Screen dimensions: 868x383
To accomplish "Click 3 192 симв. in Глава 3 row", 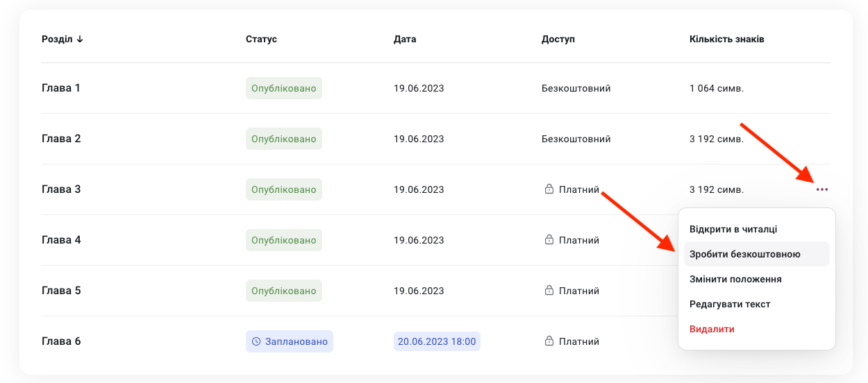I will [717, 189].
